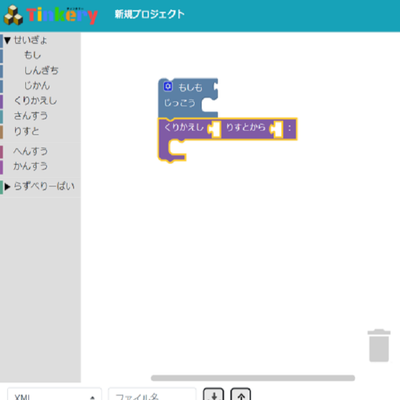Open the じかん toolbox category

(x=37, y=86)
